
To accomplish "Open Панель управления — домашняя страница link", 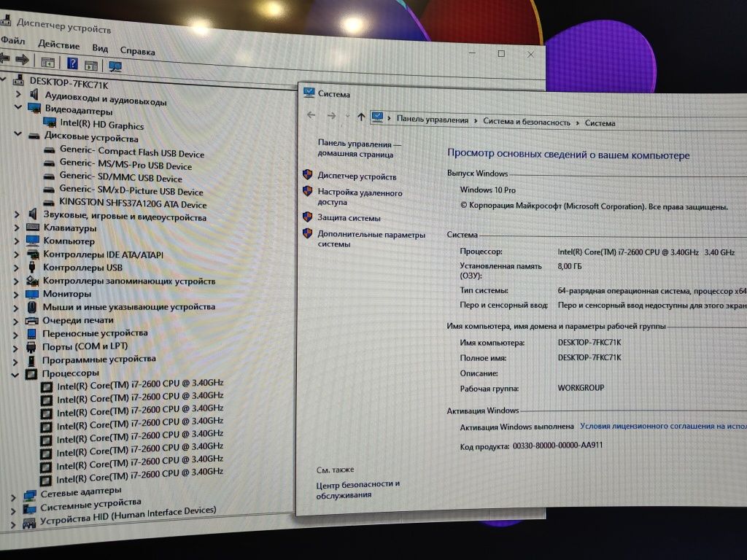I will [x=359, y=149].
